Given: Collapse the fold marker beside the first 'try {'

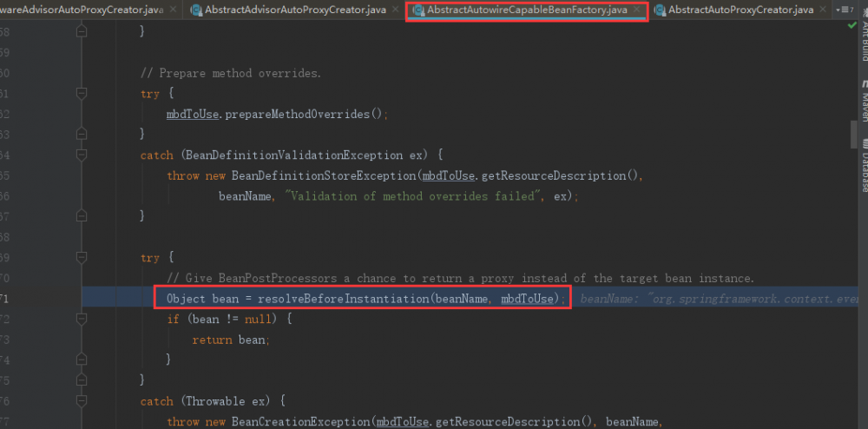Looking at the screenshot, I should coord(82,94).
